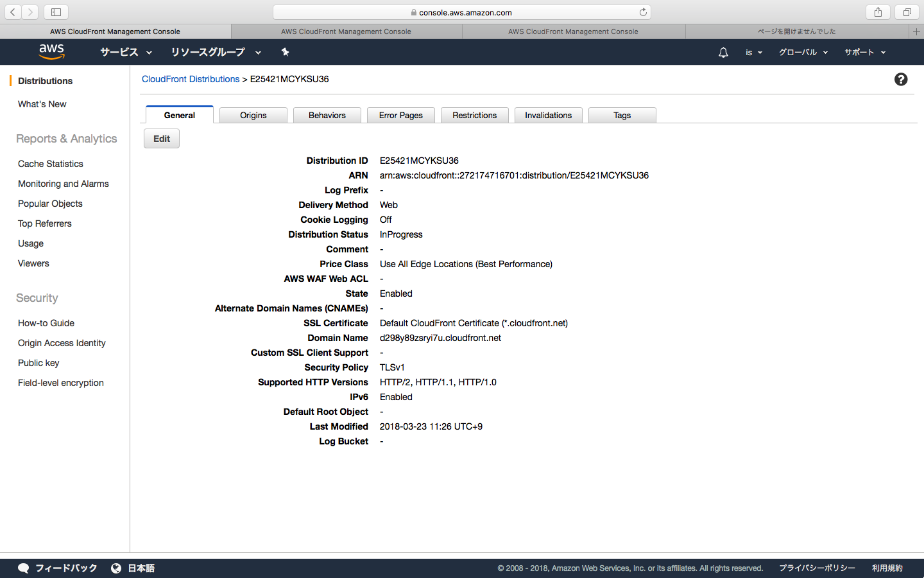Open the How-to Guide link
The height and width of the screenshot is (578, 924).
coord(46,323)
